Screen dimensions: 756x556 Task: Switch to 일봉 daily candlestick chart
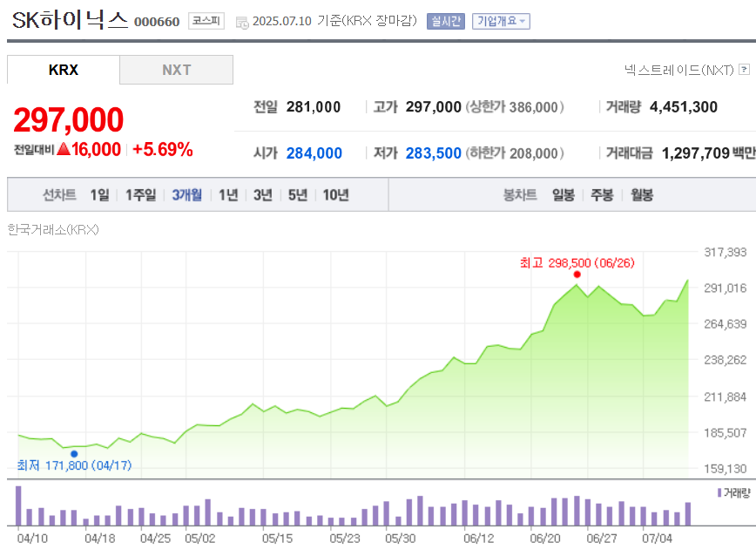pos(563,195)
